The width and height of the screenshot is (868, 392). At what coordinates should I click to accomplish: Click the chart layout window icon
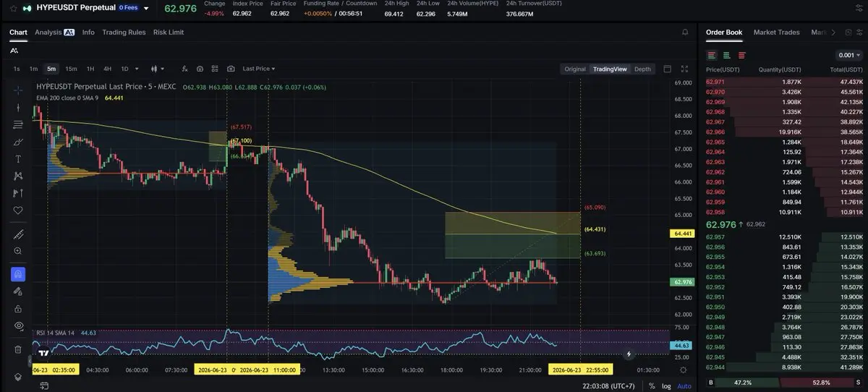667,69
